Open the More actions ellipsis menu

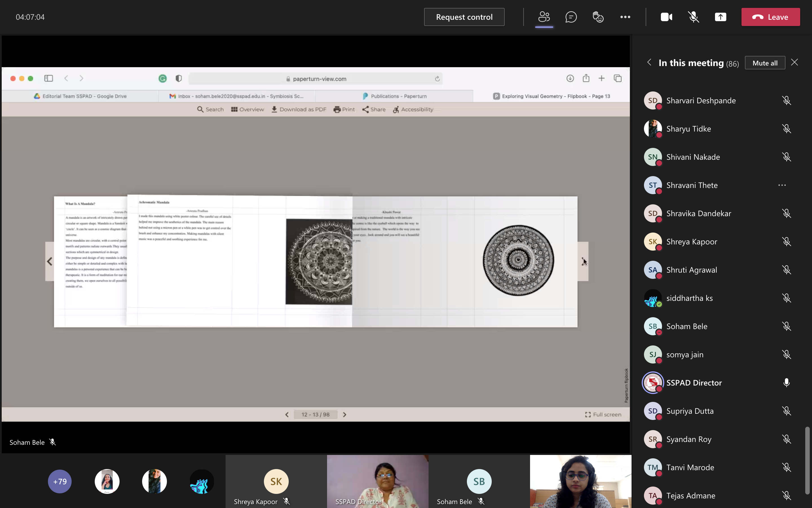(x=625, y=17)
